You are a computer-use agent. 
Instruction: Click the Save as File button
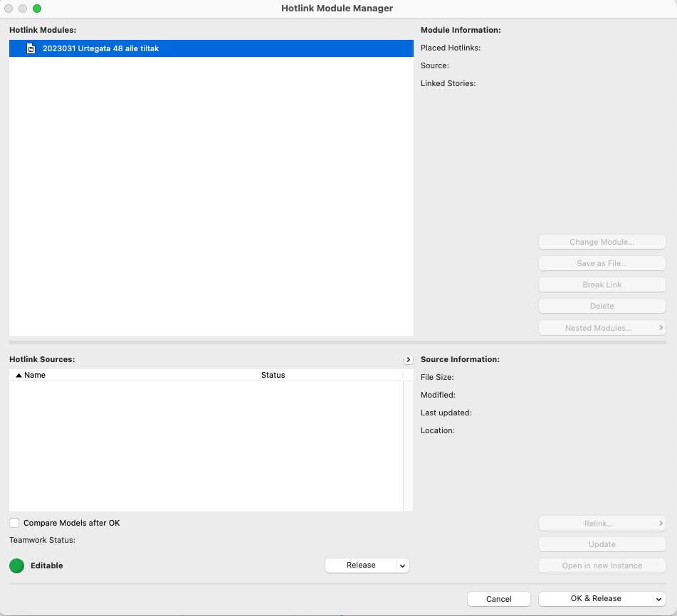pyautogui.click(x=602, y=263)
